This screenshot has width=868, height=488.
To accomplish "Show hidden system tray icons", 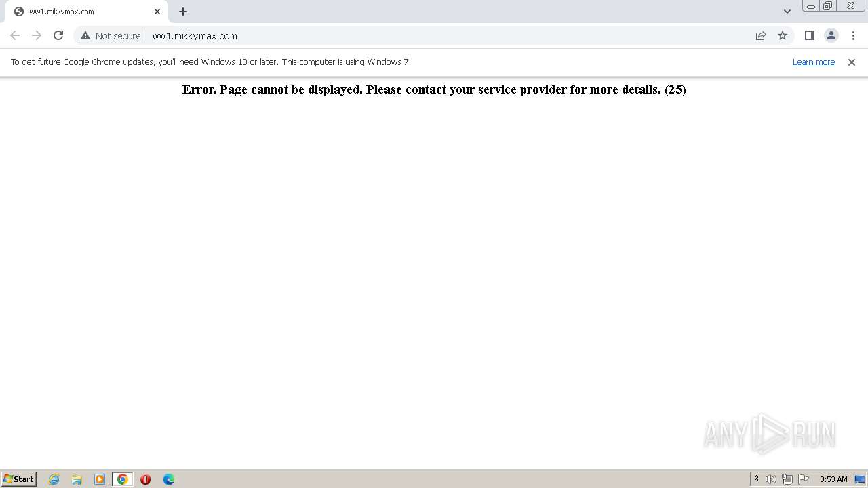I will tap(756, 479).
